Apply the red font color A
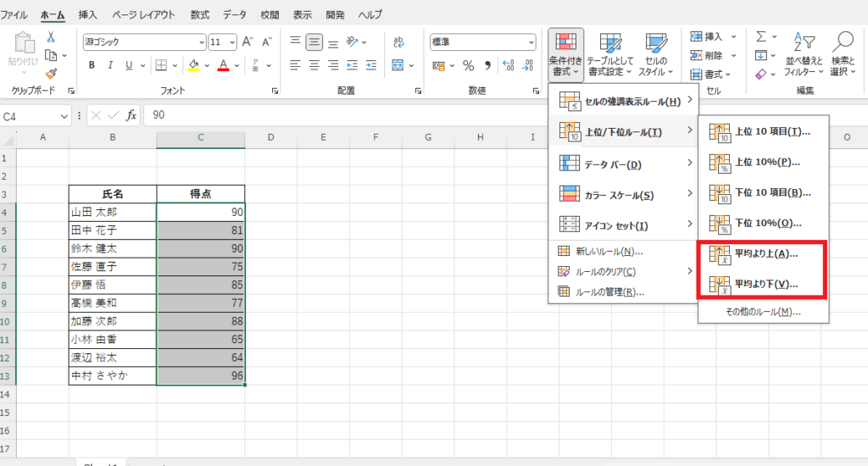 (x=224, y=65)
